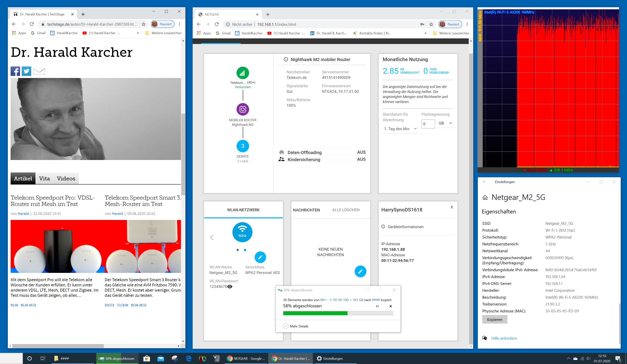Click the Planbegrenzung number input field
This screenshot has height=364, width=627.
428,124
